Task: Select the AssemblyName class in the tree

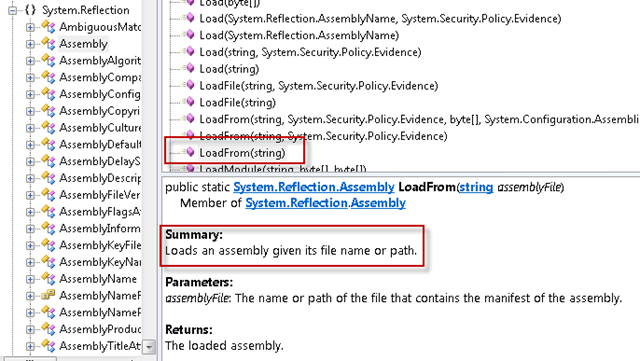Action: [x=98, y=279]
